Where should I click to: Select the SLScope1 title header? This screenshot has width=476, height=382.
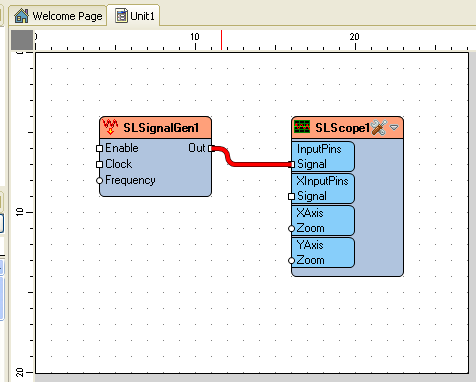(x=347, y=127)
